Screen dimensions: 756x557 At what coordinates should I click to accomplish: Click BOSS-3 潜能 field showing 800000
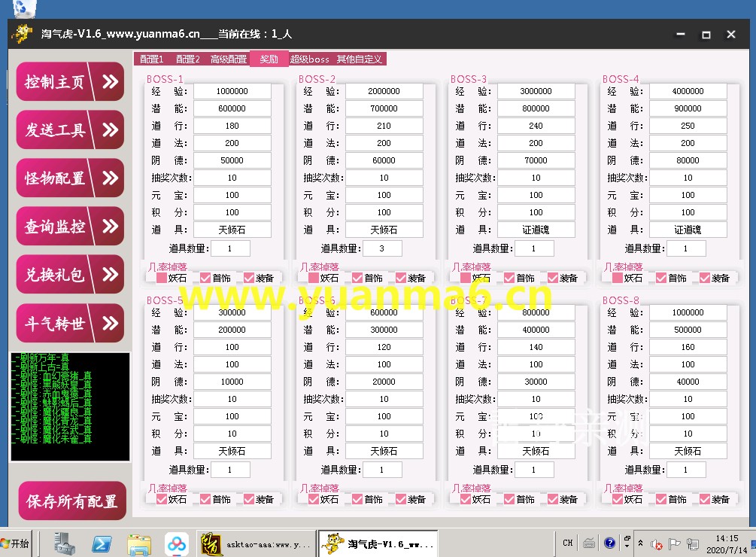[x=536, y=108]
